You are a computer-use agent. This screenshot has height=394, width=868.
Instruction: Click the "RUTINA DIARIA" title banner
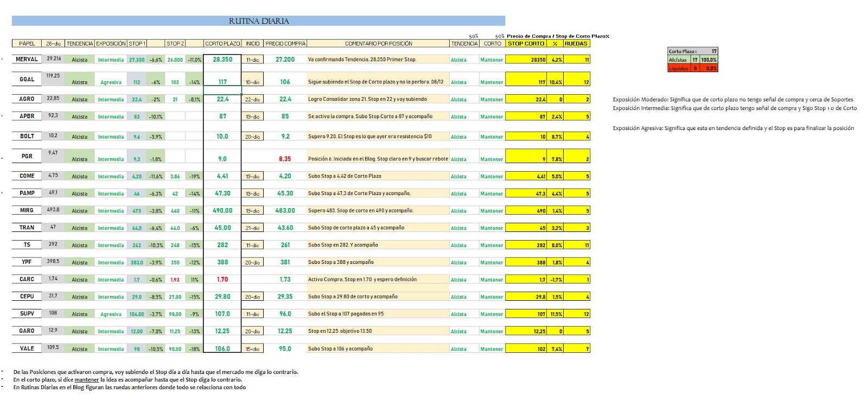258,21
